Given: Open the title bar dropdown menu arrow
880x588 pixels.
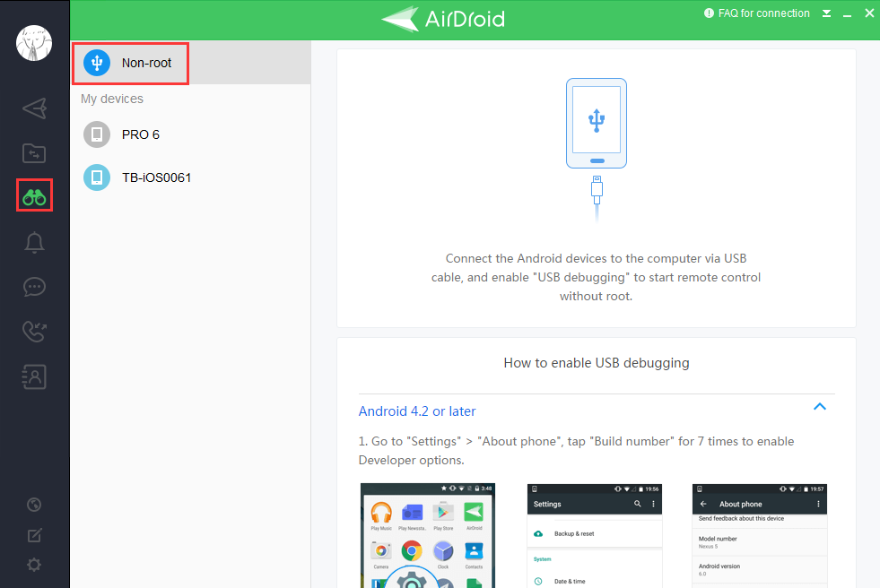Looking at the screenshot, I should pyautogui.click(x=827, y=13).
